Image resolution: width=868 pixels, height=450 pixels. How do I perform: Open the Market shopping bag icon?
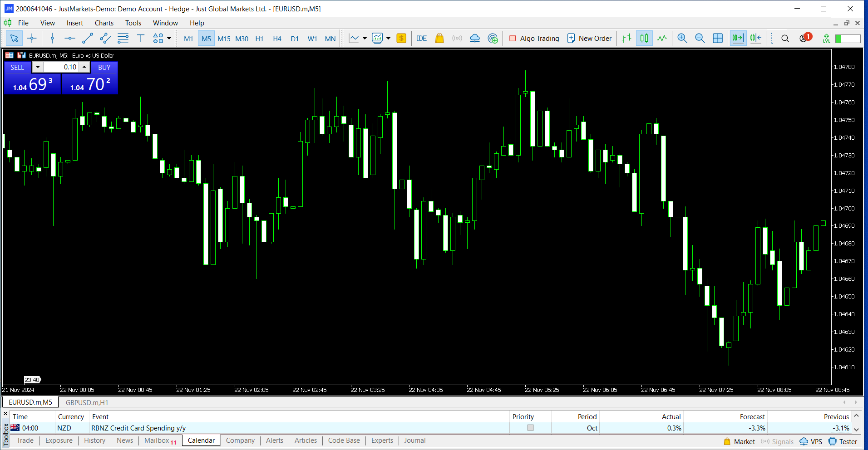[x=439, y=39]
